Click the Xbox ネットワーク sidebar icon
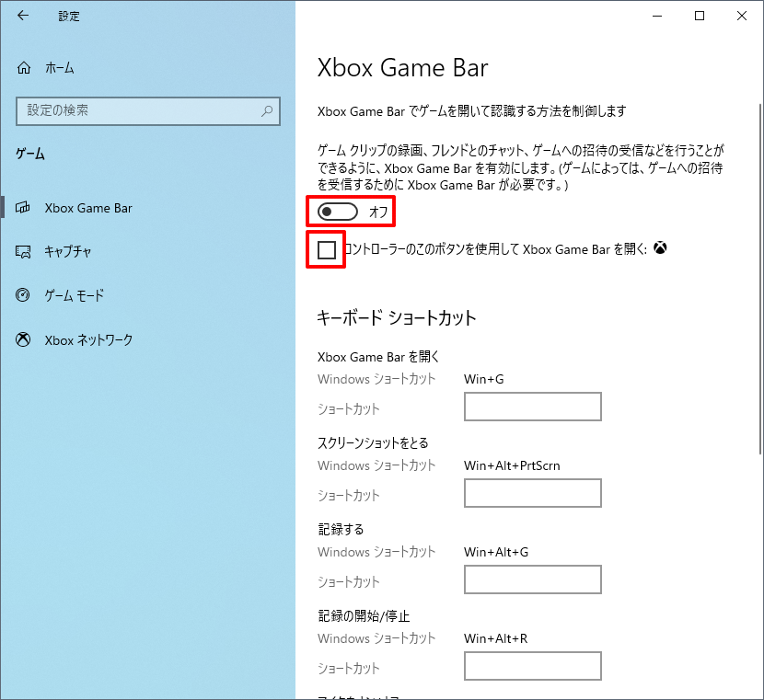Viewport: 764px width, 700px height. [23, 339]
